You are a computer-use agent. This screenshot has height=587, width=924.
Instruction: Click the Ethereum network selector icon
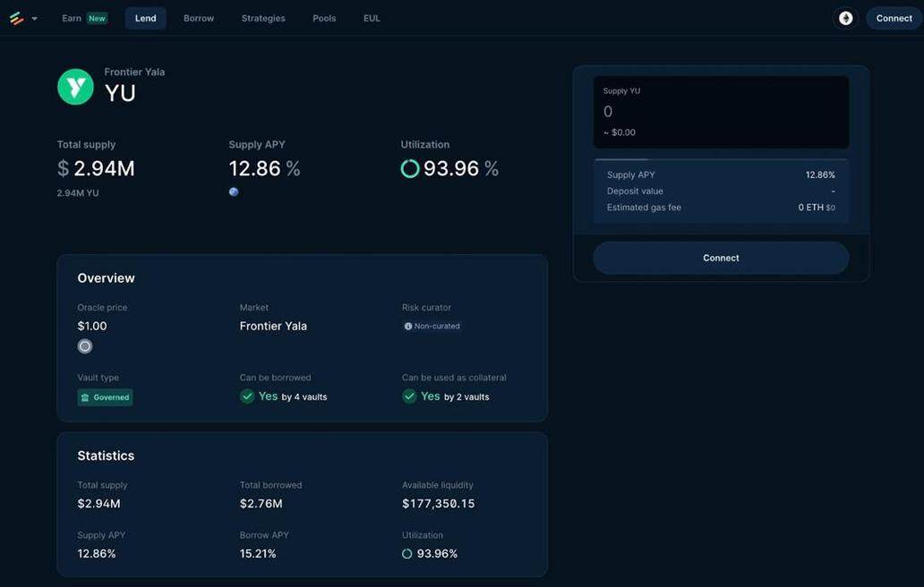[x=845, y=18]
